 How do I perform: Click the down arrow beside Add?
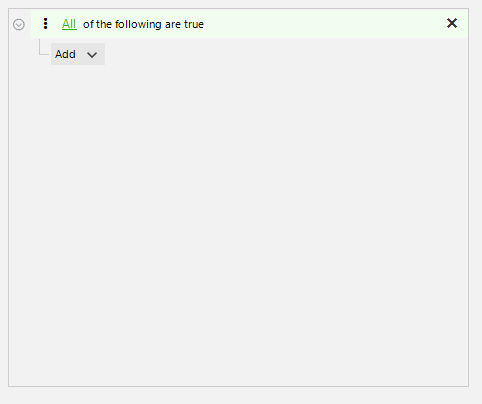coord(92,55)
